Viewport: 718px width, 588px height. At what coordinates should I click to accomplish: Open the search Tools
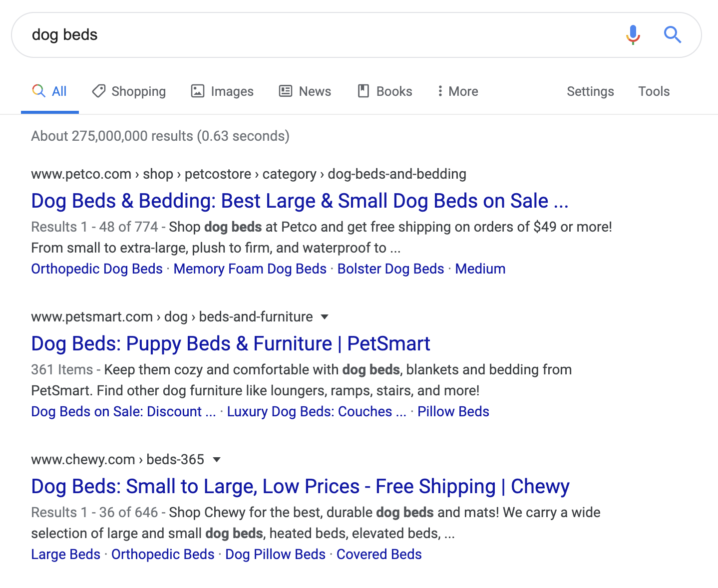tap(654, 91)
